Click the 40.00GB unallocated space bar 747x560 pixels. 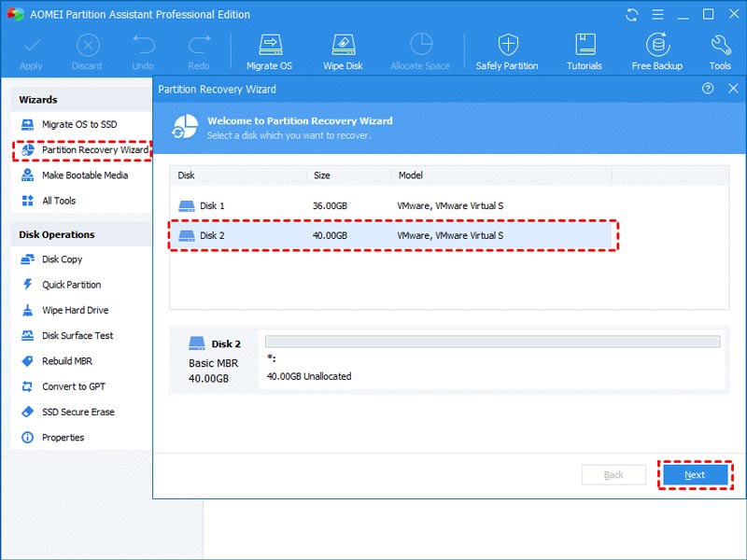pyautogui.click(x=492, y=342)
